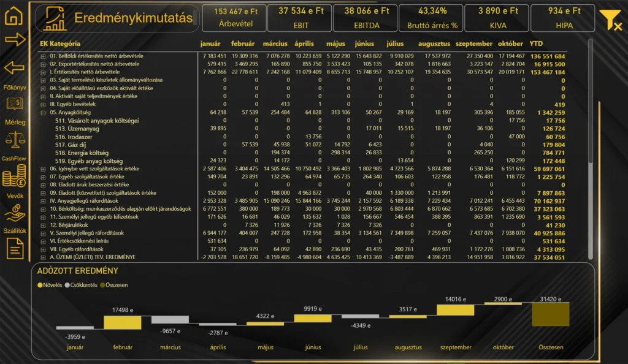Open the Vevők hand-with-coins icon
This screenshot has width=628, height=364.
[x=14, y=213]
